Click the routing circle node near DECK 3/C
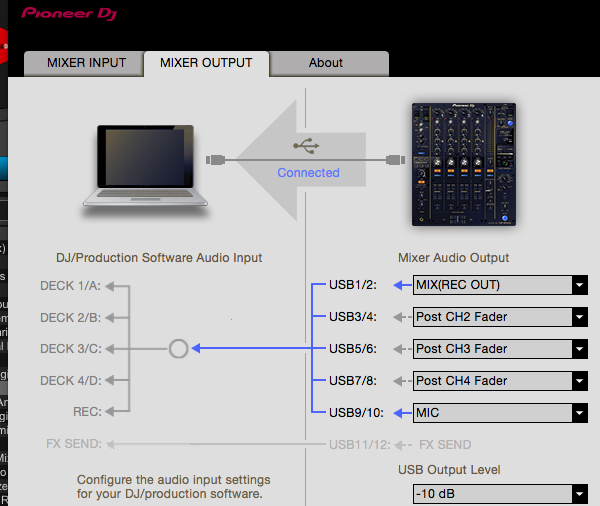This screenshot has height=506, width=600. [x=178, y=349]
